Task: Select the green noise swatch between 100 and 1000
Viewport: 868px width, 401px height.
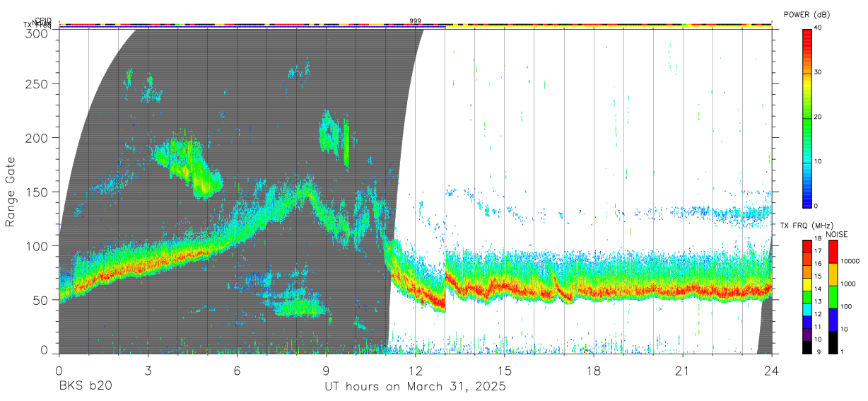Action: coord(832,296)
